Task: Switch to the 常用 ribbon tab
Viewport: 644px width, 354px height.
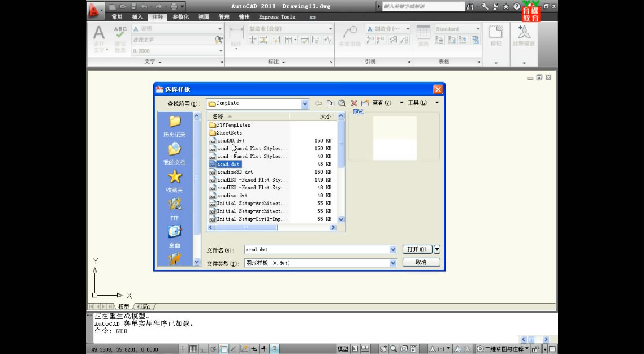Action: pos(117,17)
